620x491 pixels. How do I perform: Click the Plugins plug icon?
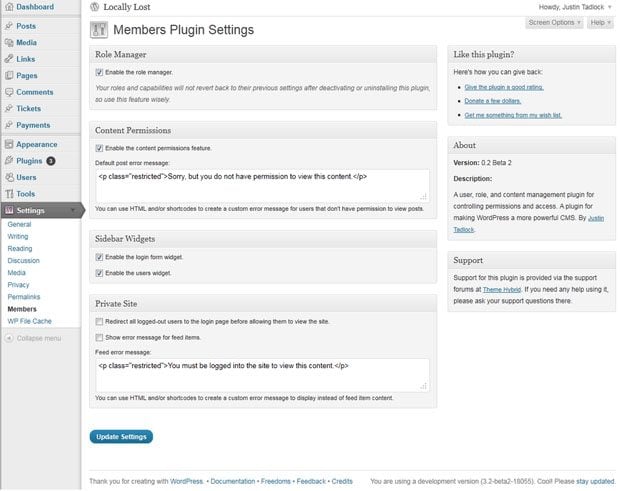pos(8,160)
